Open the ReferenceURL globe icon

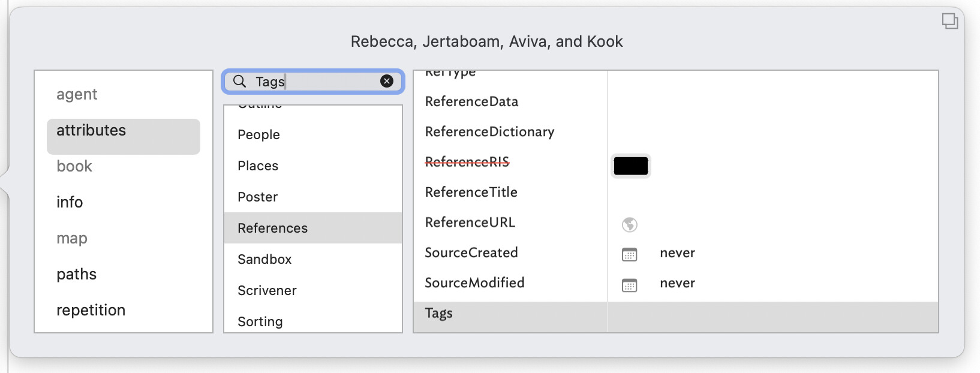pos(629,224)
